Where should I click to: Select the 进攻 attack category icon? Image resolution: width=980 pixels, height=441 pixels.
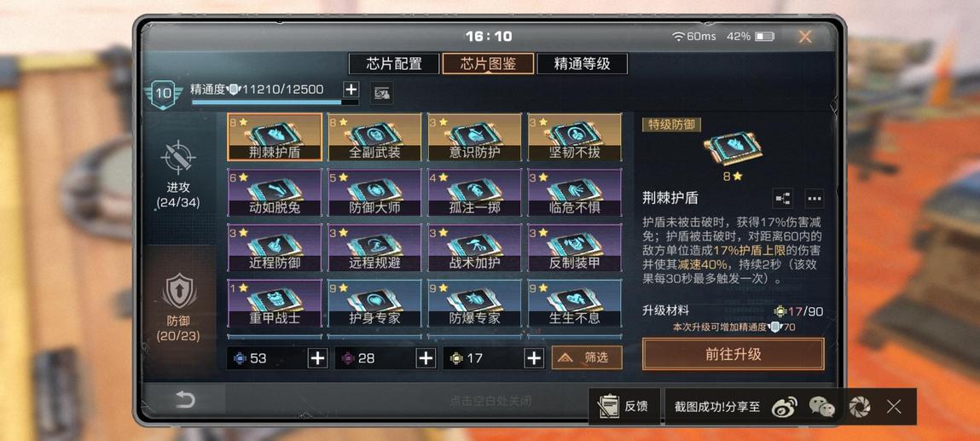[179, 157]
